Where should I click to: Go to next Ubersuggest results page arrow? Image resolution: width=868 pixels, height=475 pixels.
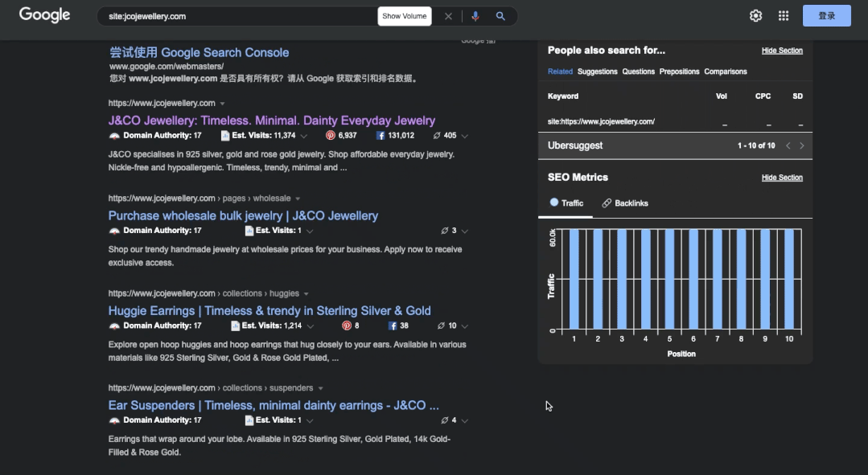tap(801, 145)
